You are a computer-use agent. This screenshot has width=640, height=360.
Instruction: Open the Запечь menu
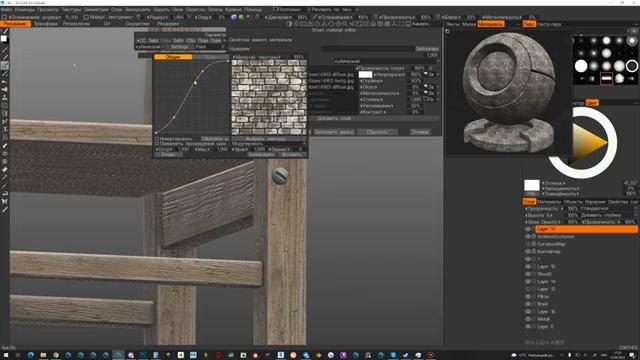[x=215, y=9]
